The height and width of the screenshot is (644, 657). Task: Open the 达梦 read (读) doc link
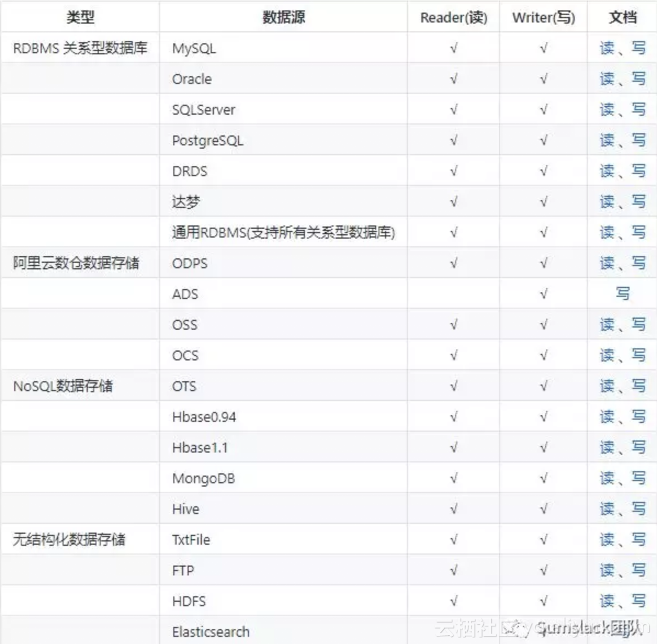pyautogui.click(x=607, y=202)
